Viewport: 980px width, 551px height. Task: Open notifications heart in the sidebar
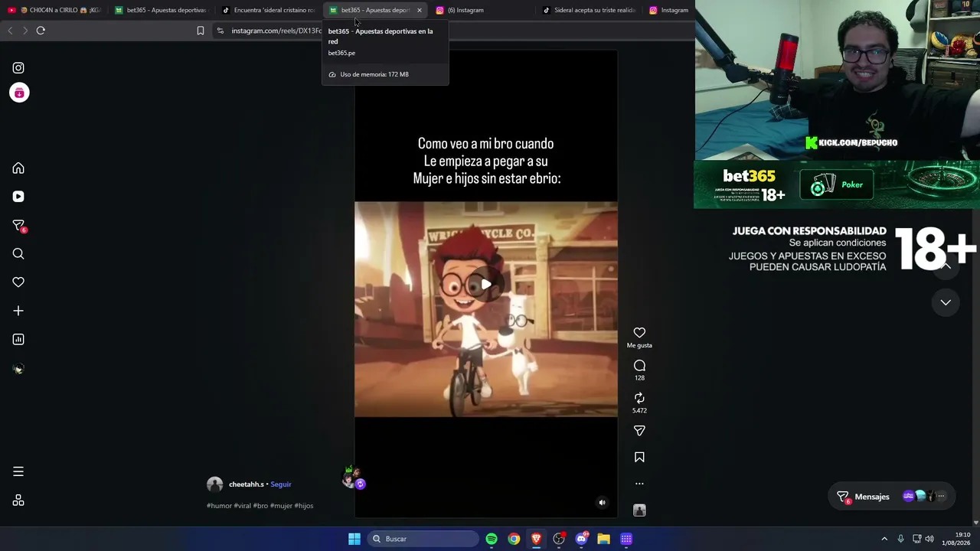[x=18, y=282]
